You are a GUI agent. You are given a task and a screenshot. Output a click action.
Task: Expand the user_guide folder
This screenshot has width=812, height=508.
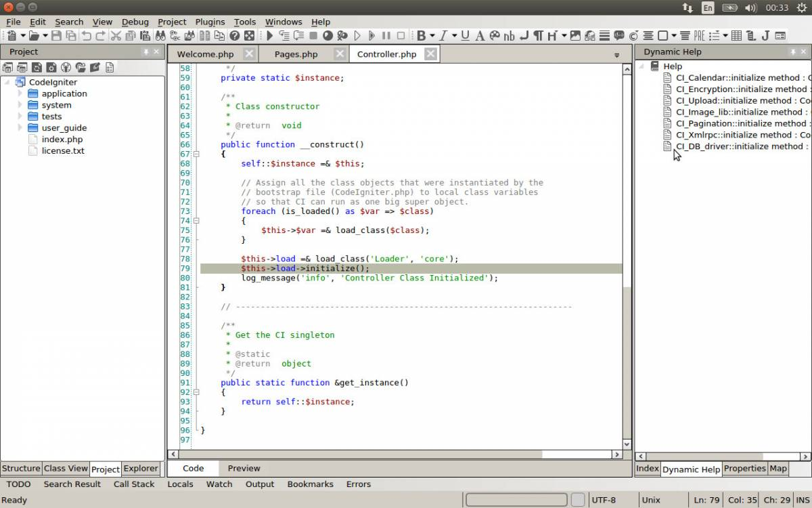coord(20,127)
